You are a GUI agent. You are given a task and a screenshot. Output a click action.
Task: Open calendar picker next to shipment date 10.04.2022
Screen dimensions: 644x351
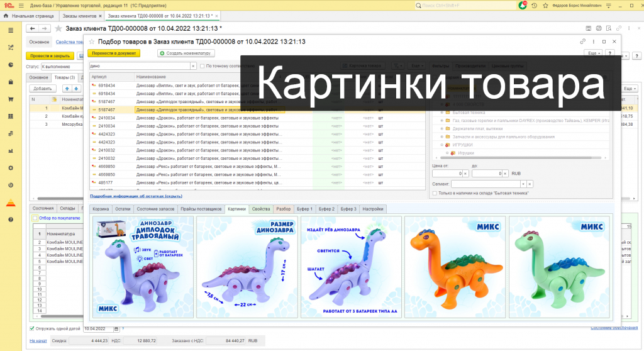116,329
